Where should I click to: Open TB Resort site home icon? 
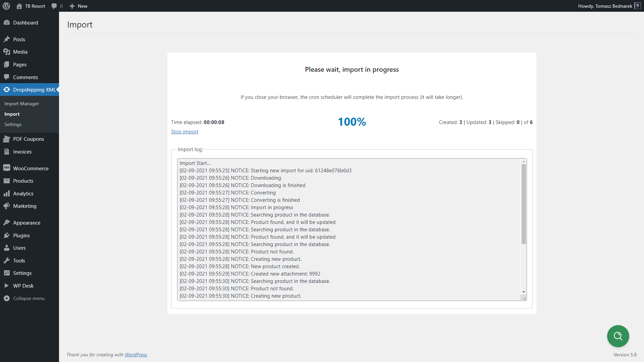point(19,6)
